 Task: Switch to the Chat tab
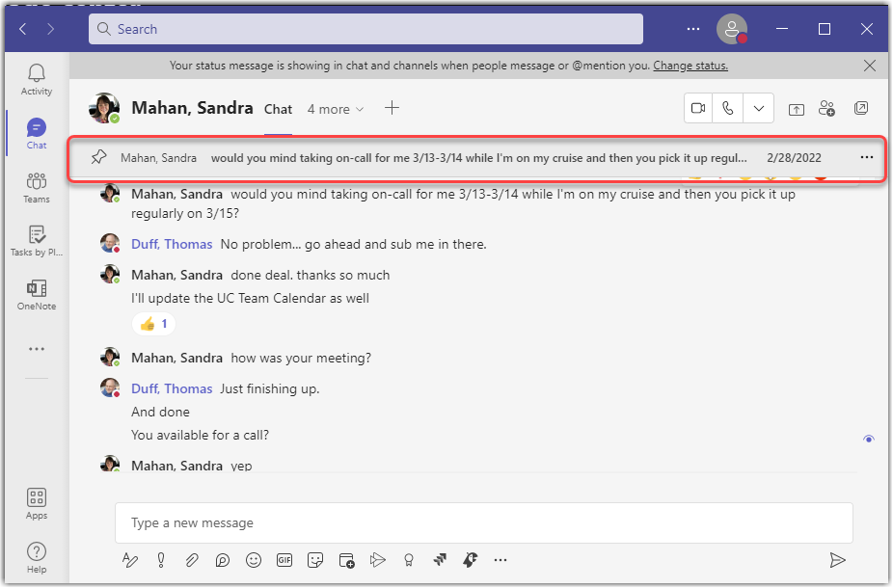278,109
